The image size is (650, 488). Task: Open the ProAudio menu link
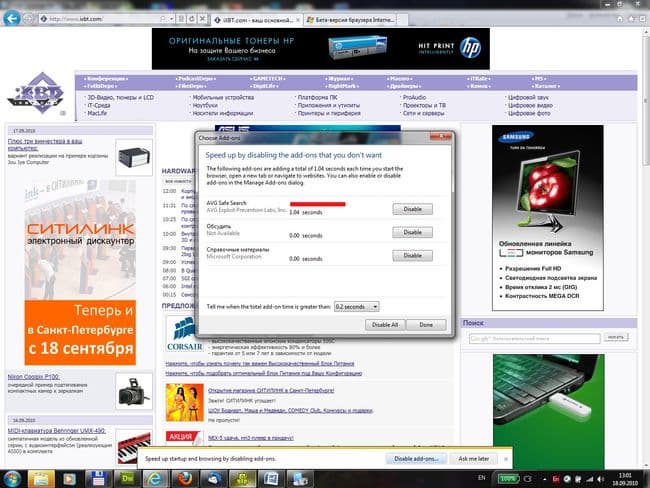(414, 97)
